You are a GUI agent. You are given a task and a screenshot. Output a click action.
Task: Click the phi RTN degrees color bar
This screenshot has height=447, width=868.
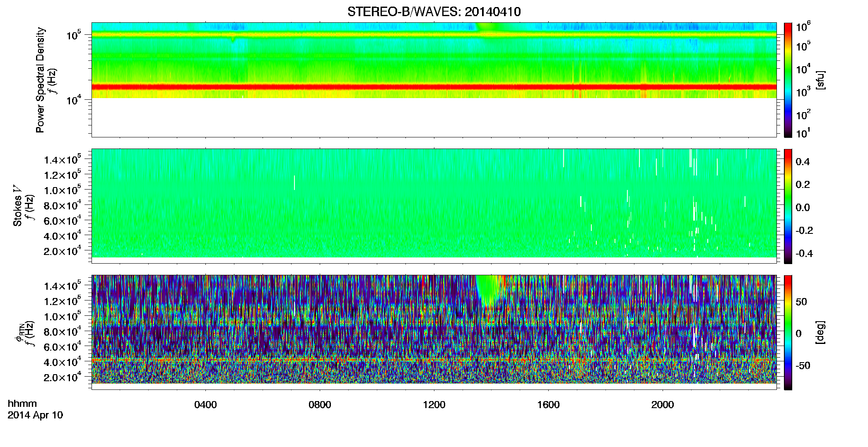[788, 332]
